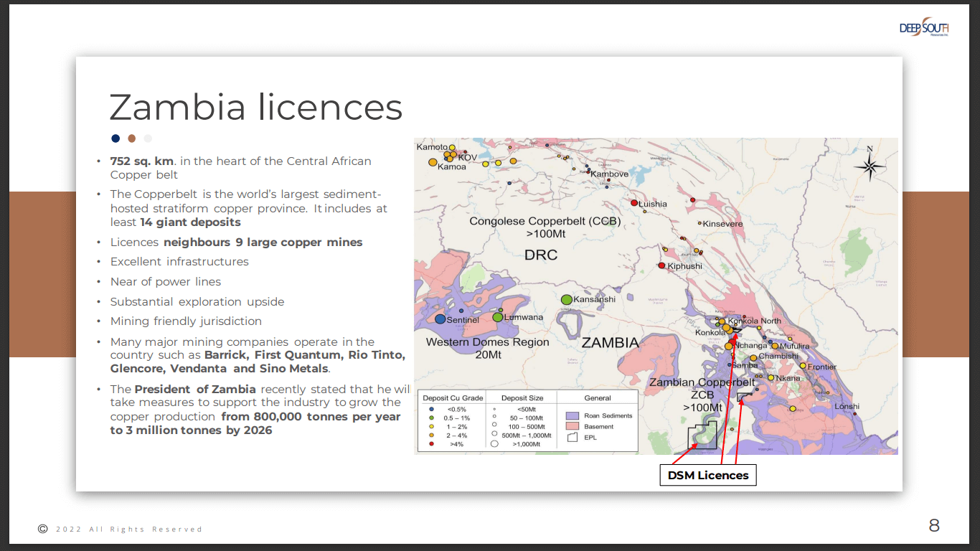This screenshot has width=980, height=551.
Task: Click the orange Nchanga deposit marker
Action: tap(728, 346)
